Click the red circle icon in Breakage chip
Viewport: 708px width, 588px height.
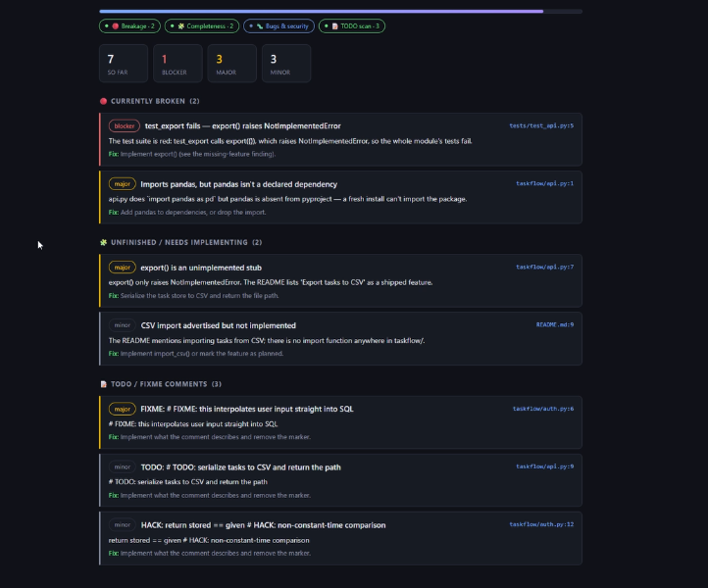click(116, 26)
